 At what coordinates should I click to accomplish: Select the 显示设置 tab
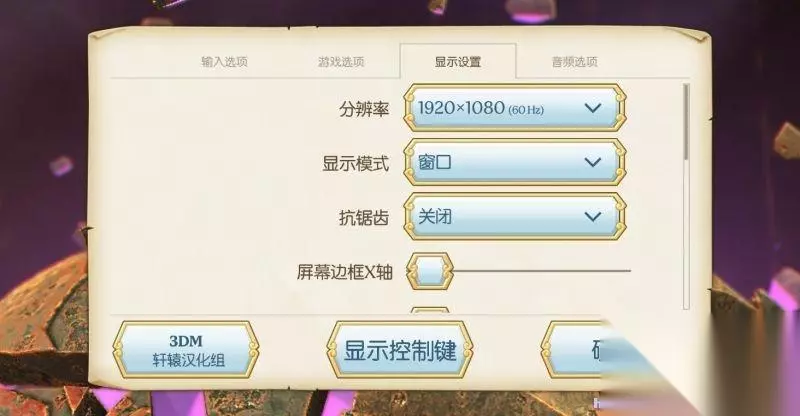pyautogui.click(x=458, y=62)
